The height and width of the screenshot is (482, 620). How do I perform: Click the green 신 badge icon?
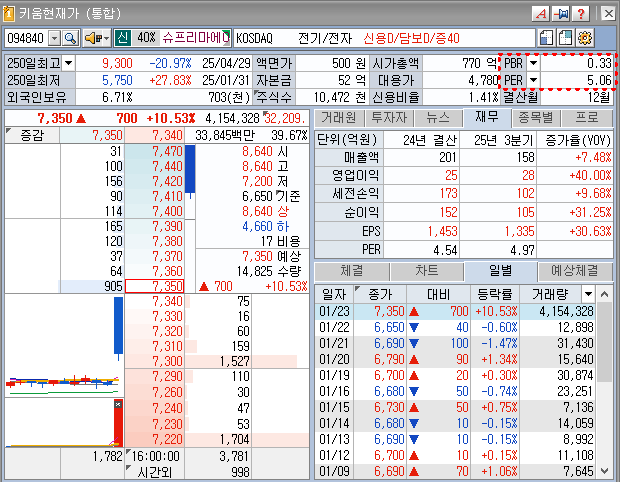(123, 38)
